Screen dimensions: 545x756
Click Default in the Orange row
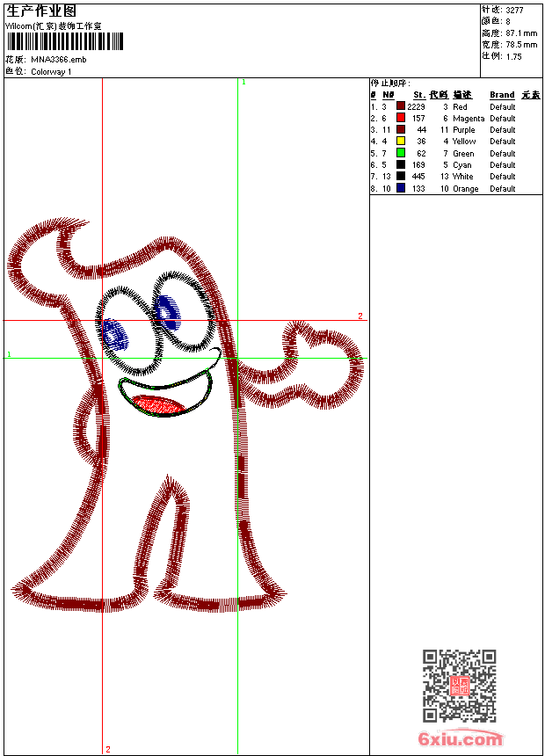coord(503,189)
